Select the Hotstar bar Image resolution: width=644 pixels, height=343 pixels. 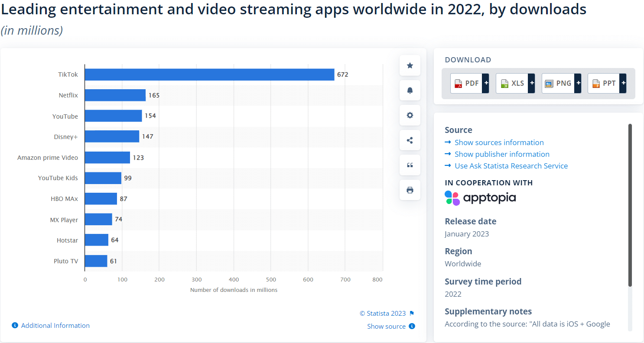pos(97,240)
